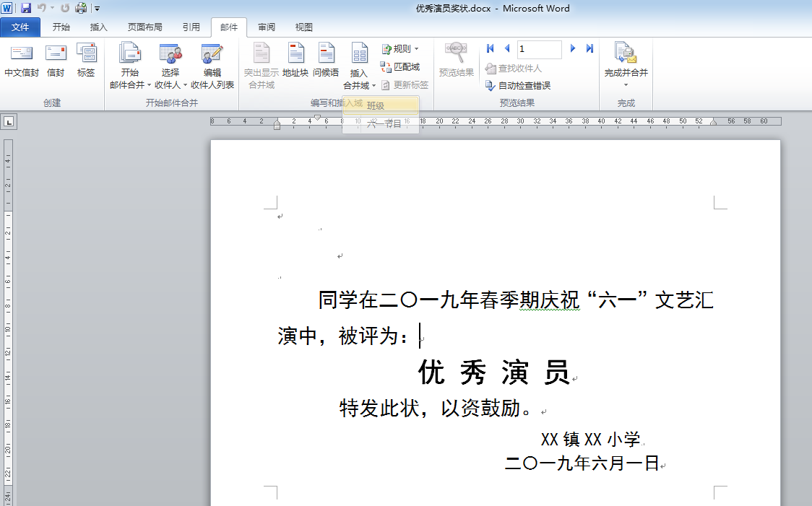812x506 pixels.
Task: Click the 问候语 icon
Action: pyautogui.click(x=326, y=59)
